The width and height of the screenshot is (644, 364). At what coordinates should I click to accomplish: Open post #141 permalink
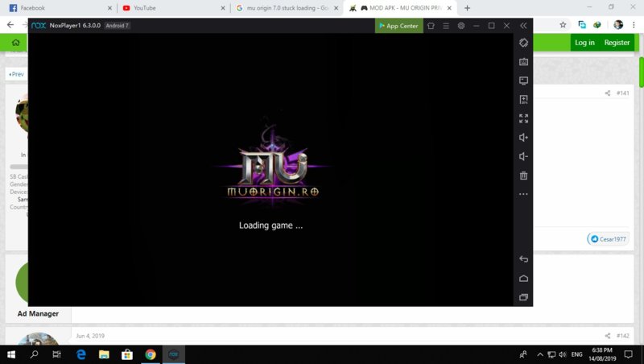coord(622,93)
